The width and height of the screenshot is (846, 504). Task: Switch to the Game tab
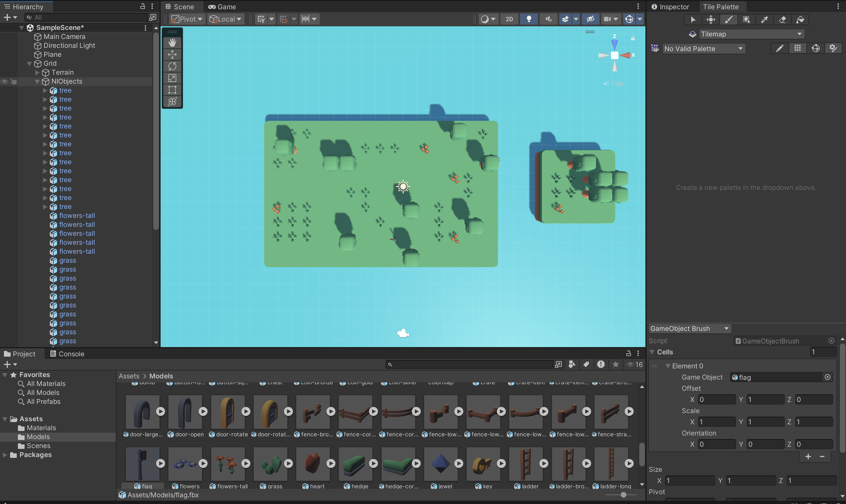(x=222, y=7)
